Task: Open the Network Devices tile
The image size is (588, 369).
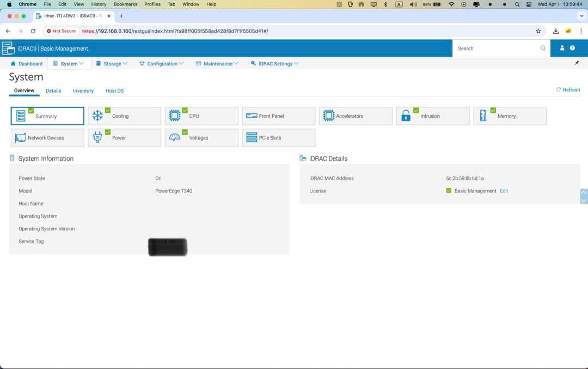Action: [47, 138]
